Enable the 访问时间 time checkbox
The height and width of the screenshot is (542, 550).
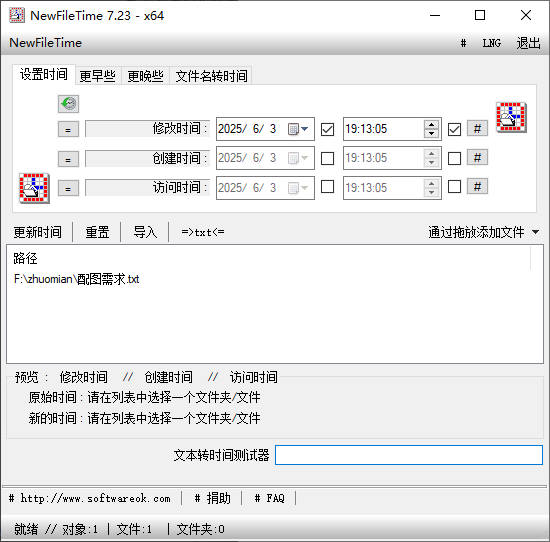454,187
